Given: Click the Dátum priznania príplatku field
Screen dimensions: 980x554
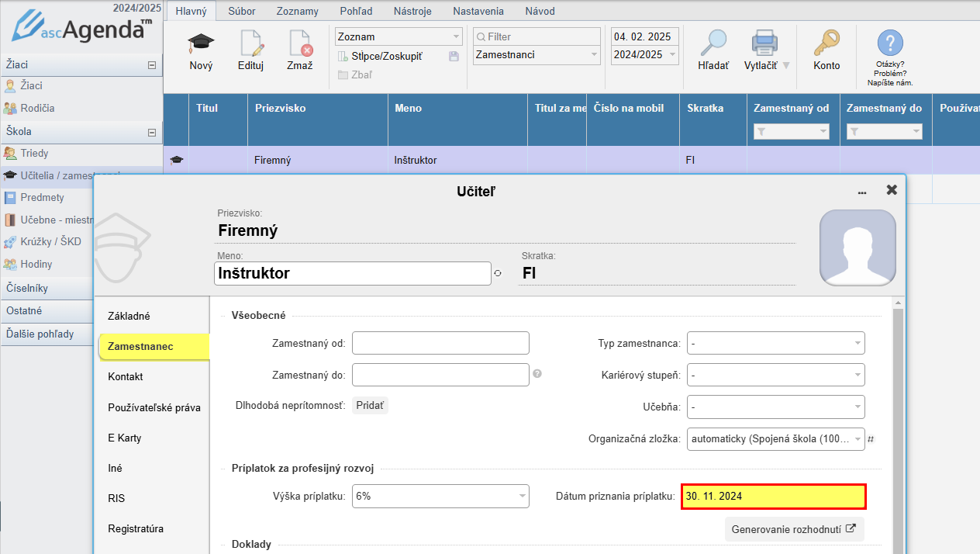Looking at the screenshot, I should 774,497.
